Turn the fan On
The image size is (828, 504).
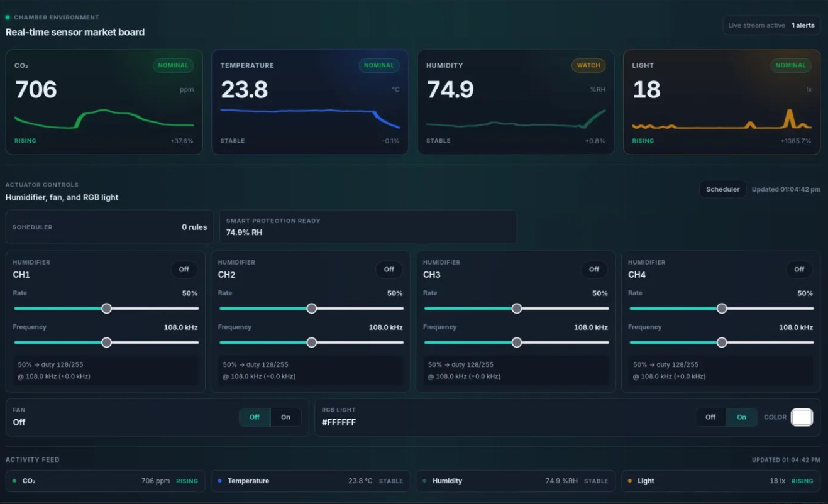[286, 417]
